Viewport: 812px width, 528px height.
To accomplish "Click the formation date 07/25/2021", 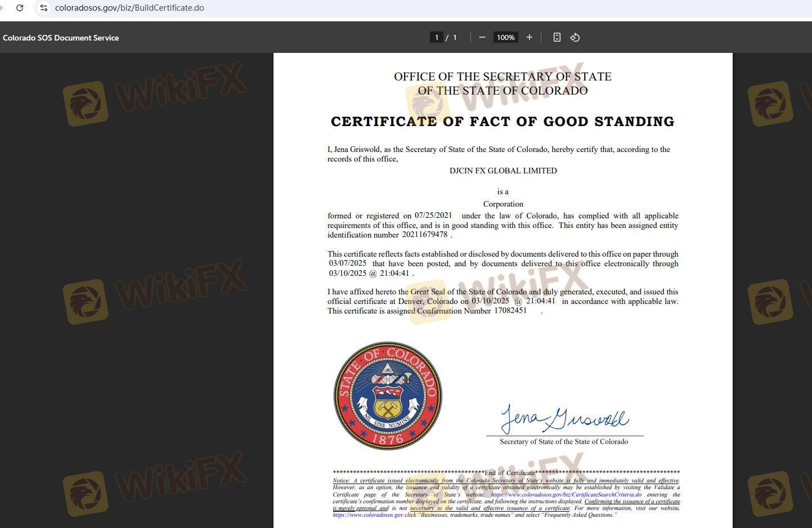I will click(x=433, y=216).
